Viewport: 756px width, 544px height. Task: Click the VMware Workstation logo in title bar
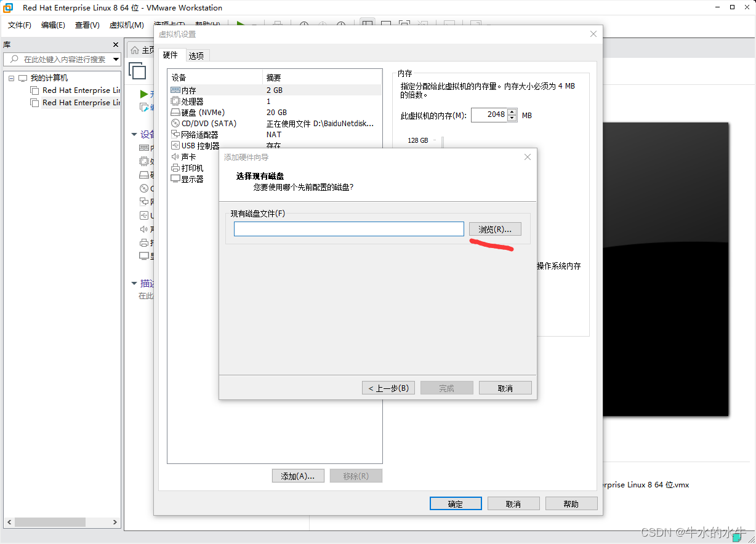[9, 7]
